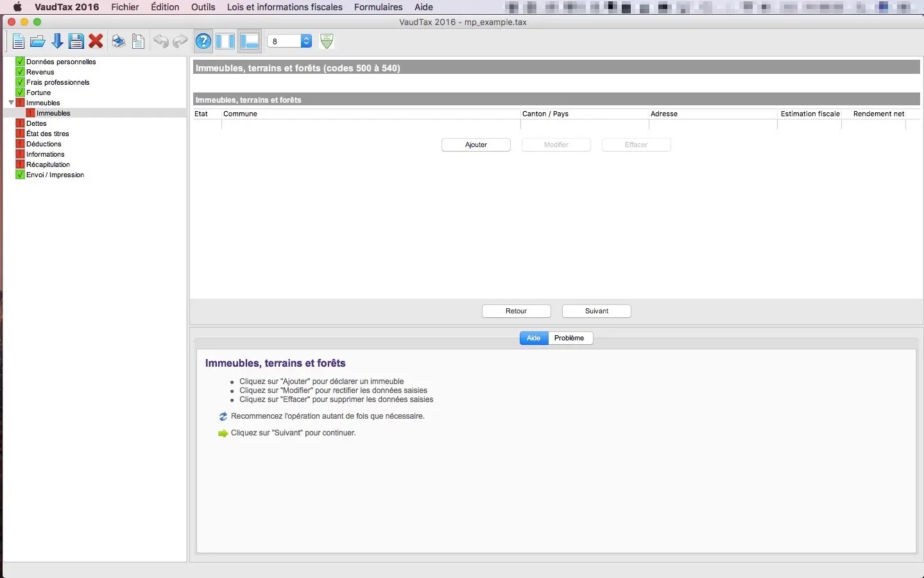
Task: Toggle the help question-mark icon
Action: [x=203, y=42]
